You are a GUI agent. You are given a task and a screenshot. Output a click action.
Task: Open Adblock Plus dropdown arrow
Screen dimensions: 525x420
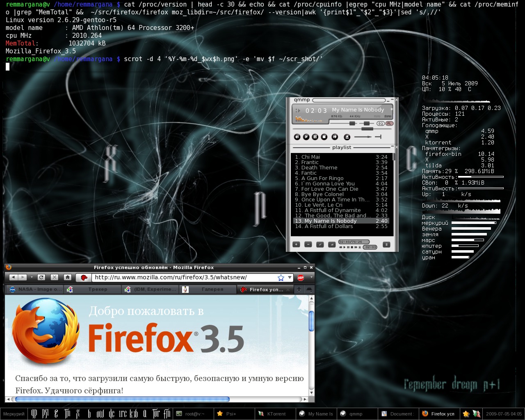click(x=311, y=278)
